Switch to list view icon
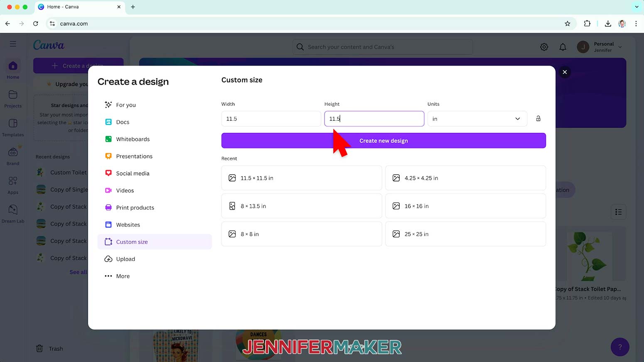644x362 pixels. 618,212
